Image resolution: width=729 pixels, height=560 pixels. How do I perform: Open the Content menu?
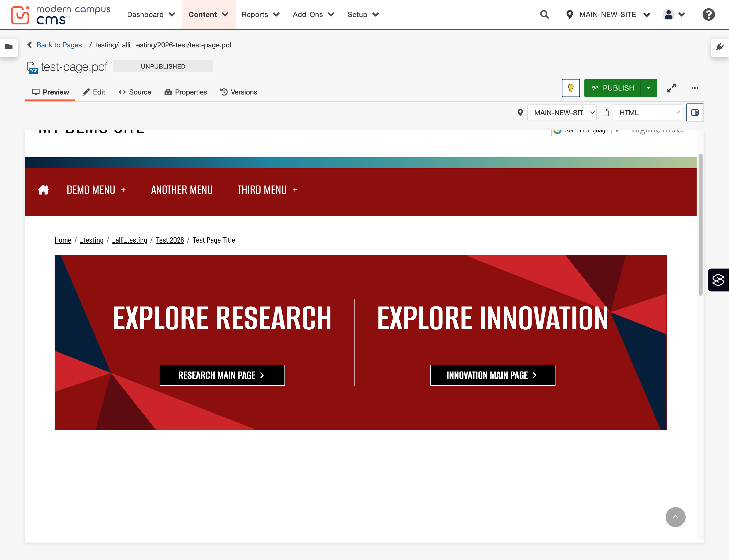(209, 15)
